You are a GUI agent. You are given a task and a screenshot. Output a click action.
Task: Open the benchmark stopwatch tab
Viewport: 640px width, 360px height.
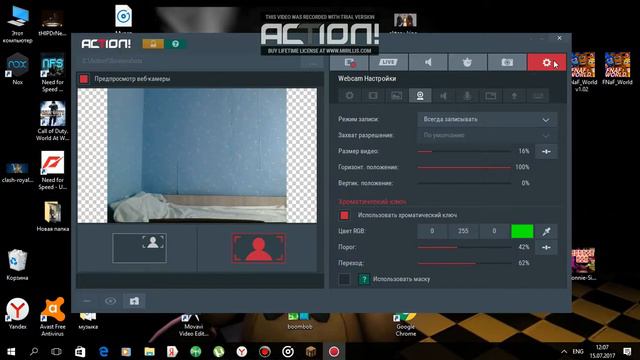467,62
